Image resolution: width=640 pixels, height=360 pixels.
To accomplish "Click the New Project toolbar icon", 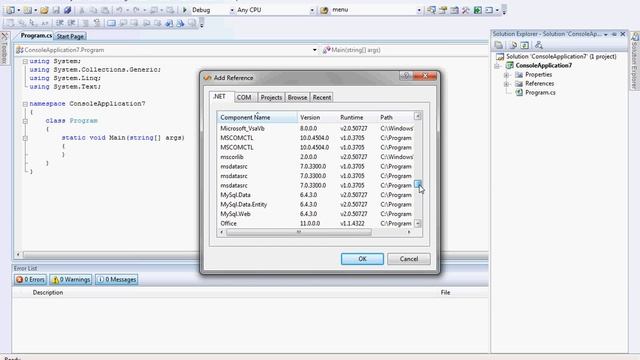I will click(10, 10).
